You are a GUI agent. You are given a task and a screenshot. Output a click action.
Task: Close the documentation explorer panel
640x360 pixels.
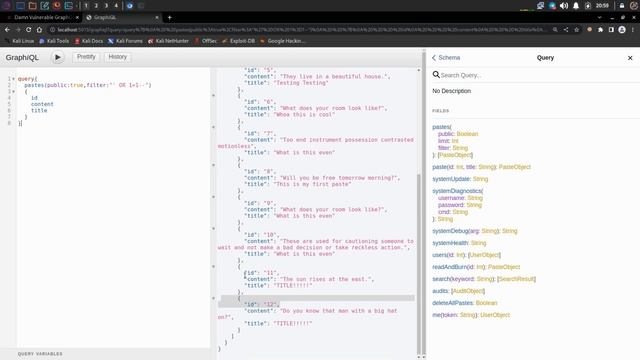pyautogui.click(x=630, y=58)
